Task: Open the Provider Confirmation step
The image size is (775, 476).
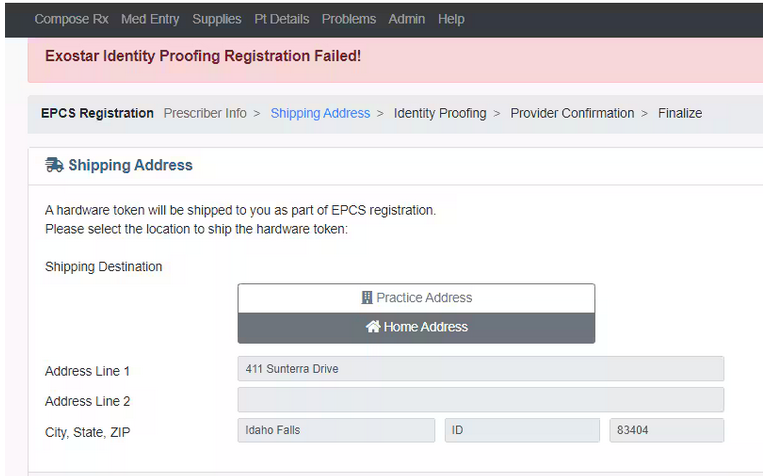Action: [x=572, y=113]
